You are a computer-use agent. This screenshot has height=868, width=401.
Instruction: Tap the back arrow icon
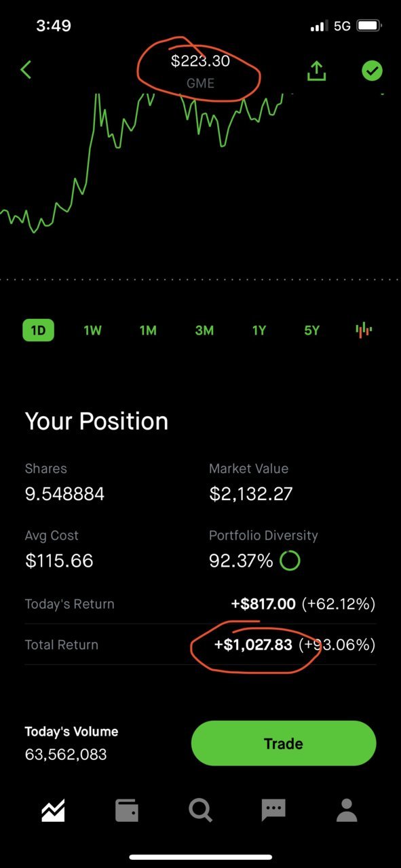pyautogui.click(x=26, y=70)
